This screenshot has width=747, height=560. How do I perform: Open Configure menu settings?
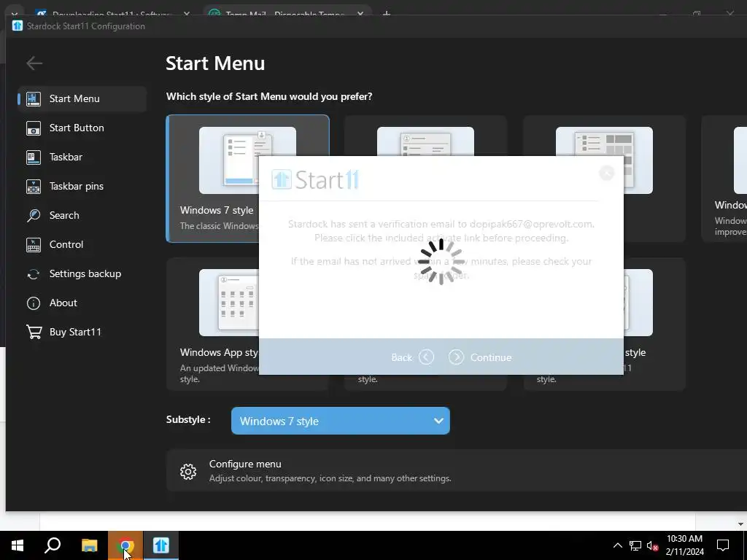click(457, 470)
